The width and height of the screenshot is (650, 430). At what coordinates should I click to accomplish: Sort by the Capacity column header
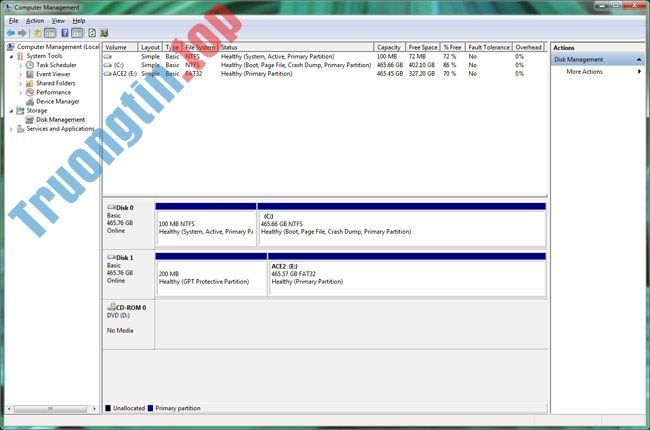pos(389,47)
